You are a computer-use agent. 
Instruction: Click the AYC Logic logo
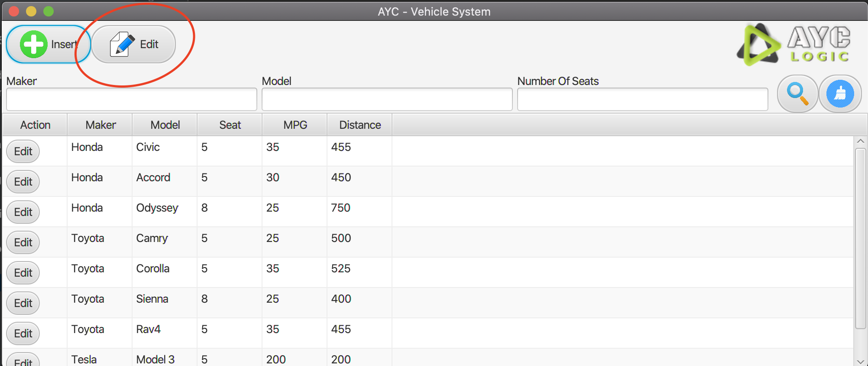pos(794,45)
